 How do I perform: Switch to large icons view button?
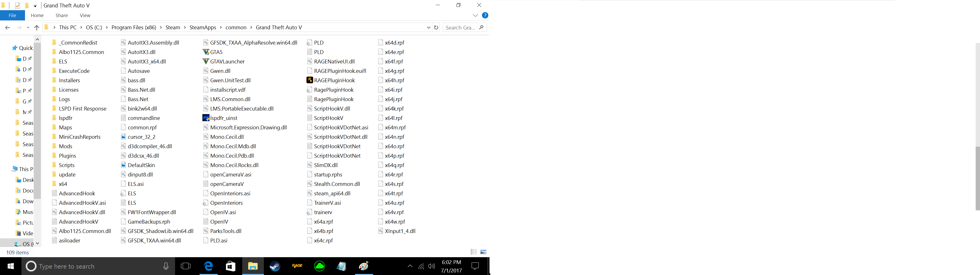pyautogui.click(x=484, y=252)
